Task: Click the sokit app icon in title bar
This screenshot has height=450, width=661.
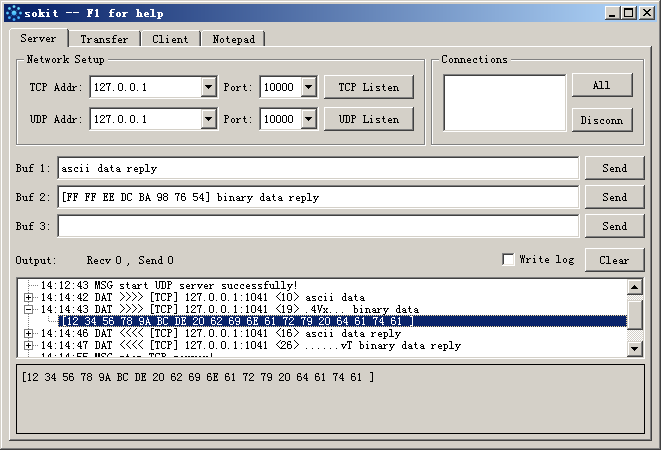Action: 12,13
